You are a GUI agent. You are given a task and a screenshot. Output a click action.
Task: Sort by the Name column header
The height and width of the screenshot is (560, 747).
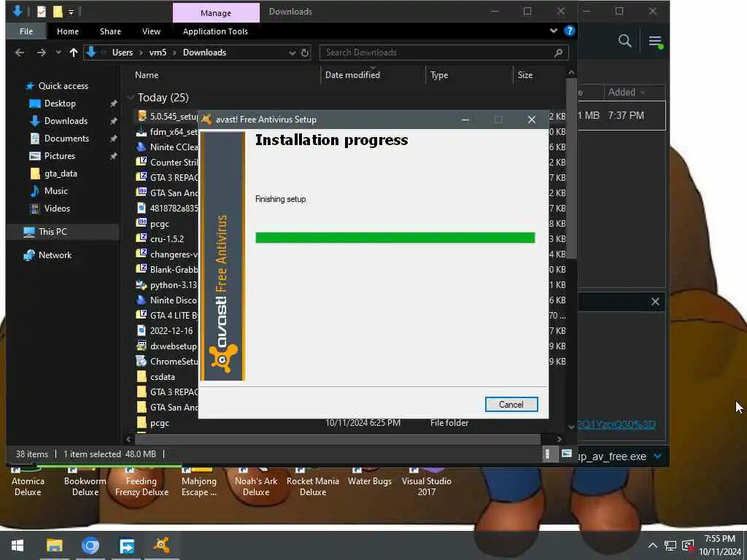click(x=147, y=75)
